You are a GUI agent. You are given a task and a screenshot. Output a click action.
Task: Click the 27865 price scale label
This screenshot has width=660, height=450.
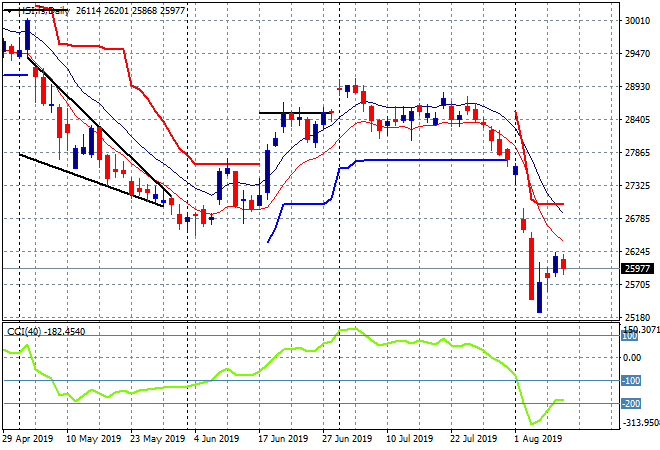[x=637, y=152]
